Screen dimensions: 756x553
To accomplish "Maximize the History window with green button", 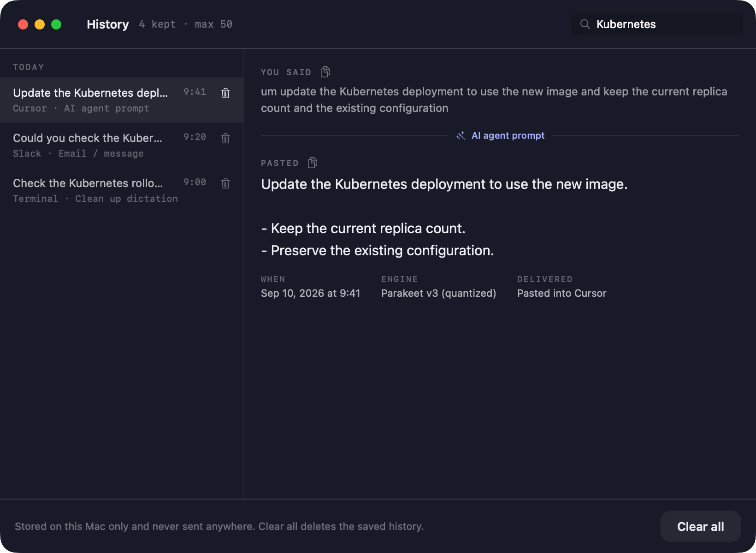I will click(x=56, y=24).
